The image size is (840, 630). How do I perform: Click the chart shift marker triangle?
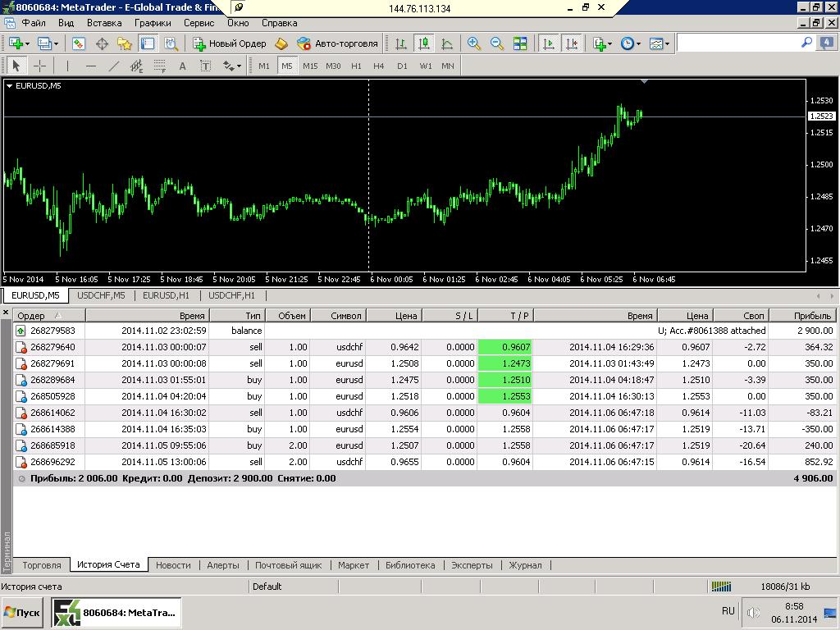645,81
